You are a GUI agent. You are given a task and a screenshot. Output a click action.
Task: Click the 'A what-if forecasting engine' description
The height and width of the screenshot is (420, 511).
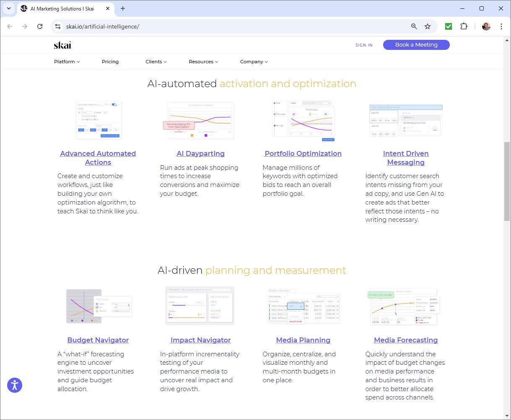pyautogui.click(x=96, y=371)
